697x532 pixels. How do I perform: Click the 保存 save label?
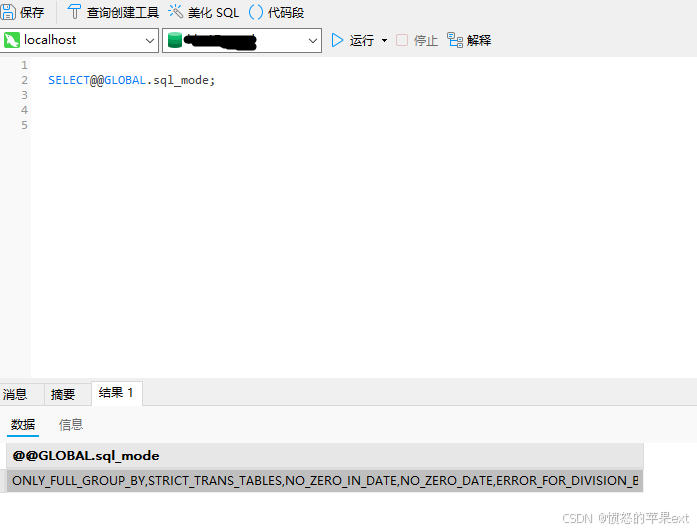pos(32,12)
